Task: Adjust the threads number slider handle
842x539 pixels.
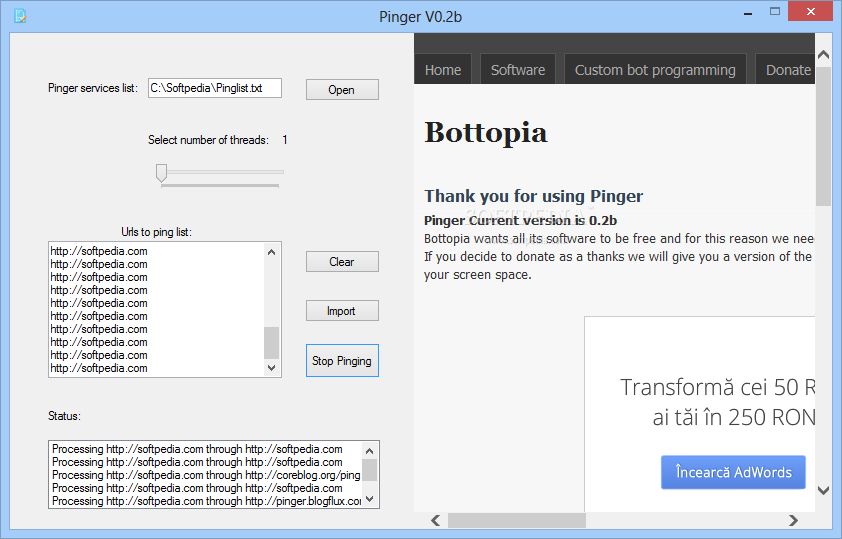Action: point(161,173)
